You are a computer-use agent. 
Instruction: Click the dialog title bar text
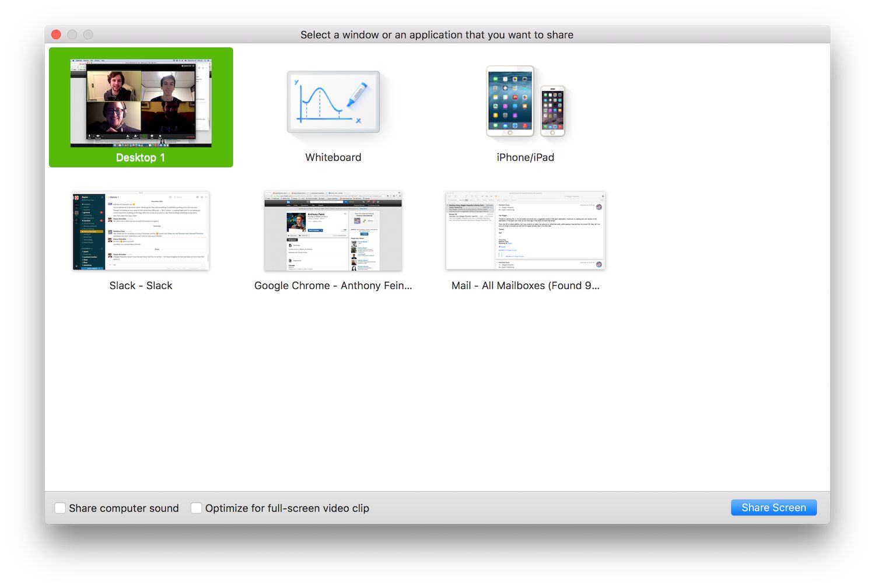point(437,35)
